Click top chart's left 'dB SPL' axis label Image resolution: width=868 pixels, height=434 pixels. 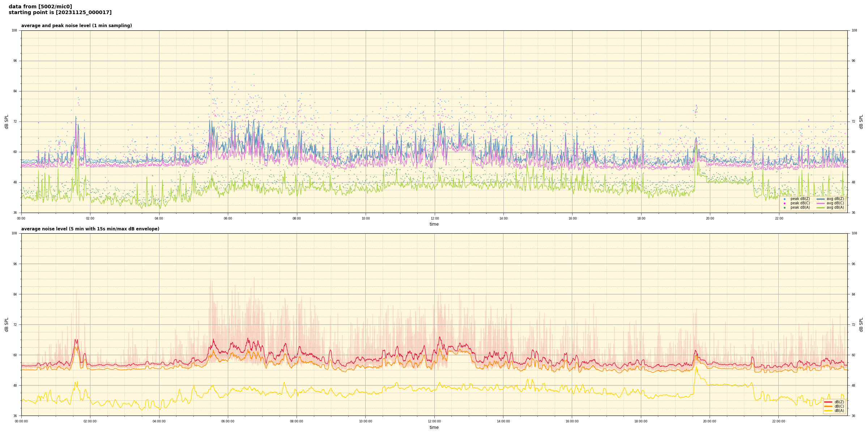7,122
